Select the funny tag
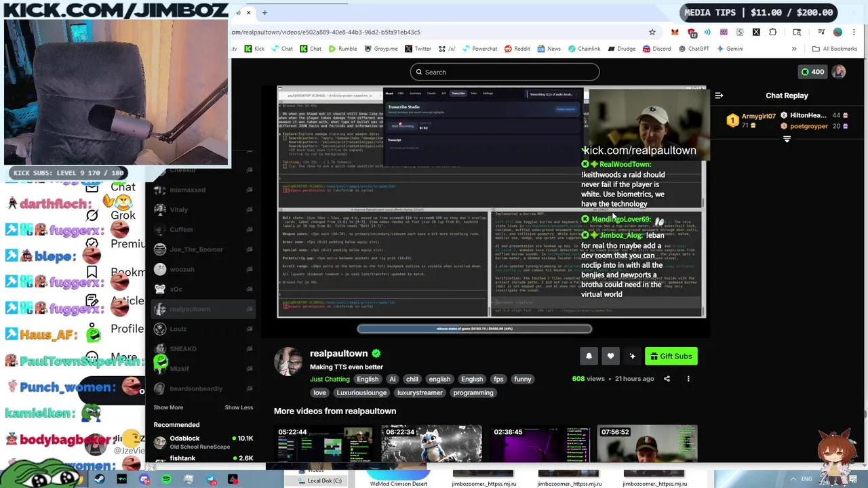Image resolution: width=868 pixels, height=488 pixels. 522,379
